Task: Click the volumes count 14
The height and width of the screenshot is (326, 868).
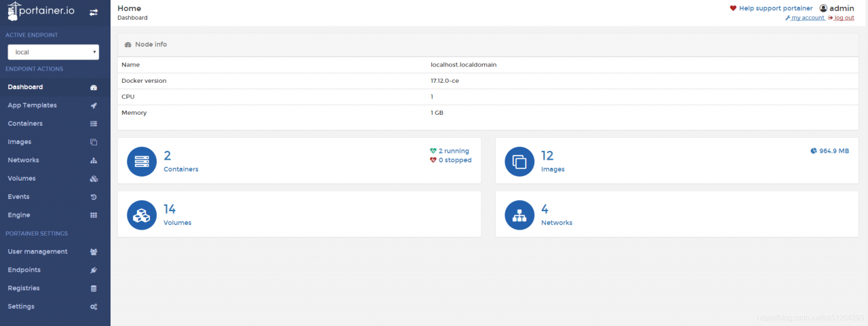Action: click(x=170, y=209)
